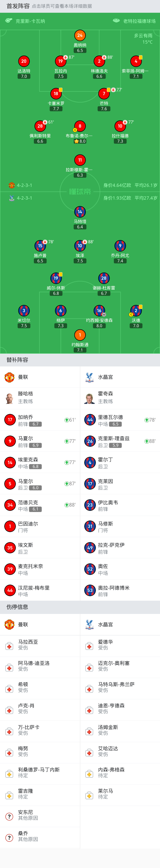
Task: Open injured player Malacia entry
Action: pos(40,645)
